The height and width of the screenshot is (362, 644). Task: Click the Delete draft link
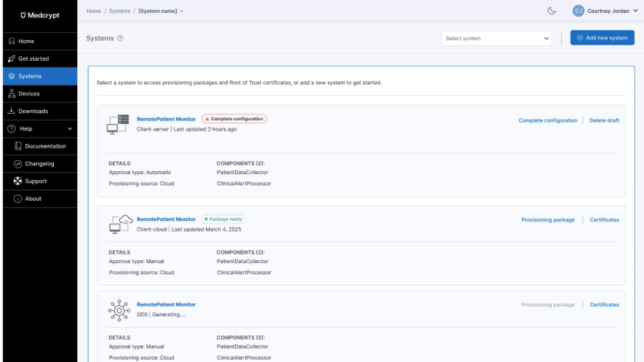(x=604, y=120)
